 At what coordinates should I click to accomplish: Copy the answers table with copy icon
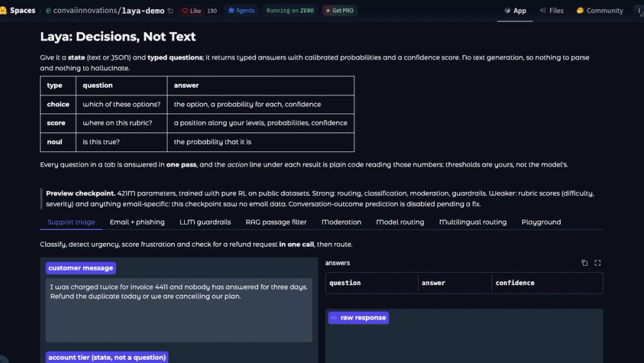(x=585, y=262)
